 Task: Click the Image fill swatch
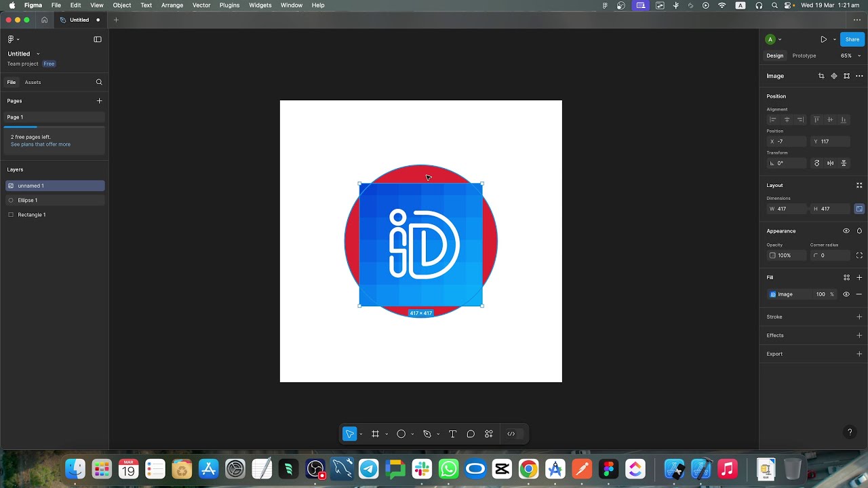[773, 294]
